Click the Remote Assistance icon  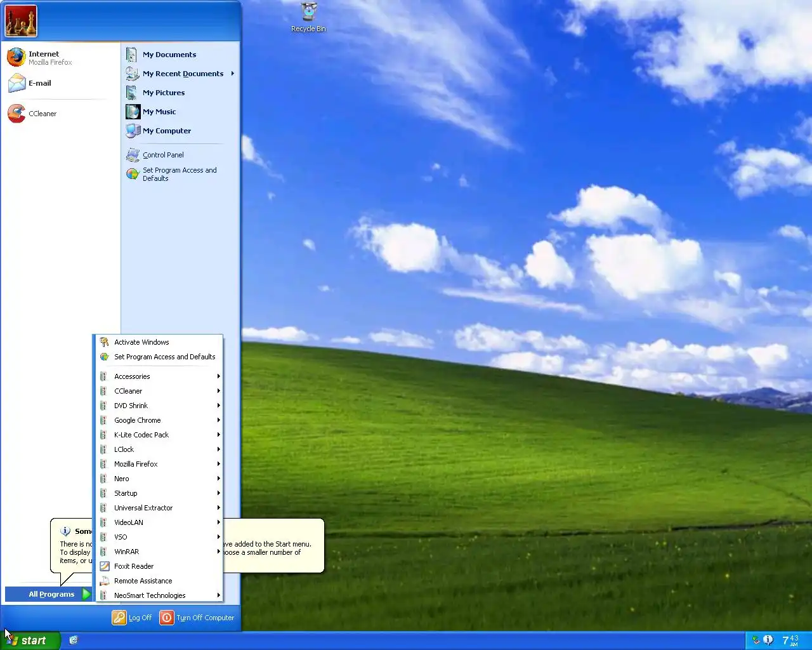(x=105, y=581)
